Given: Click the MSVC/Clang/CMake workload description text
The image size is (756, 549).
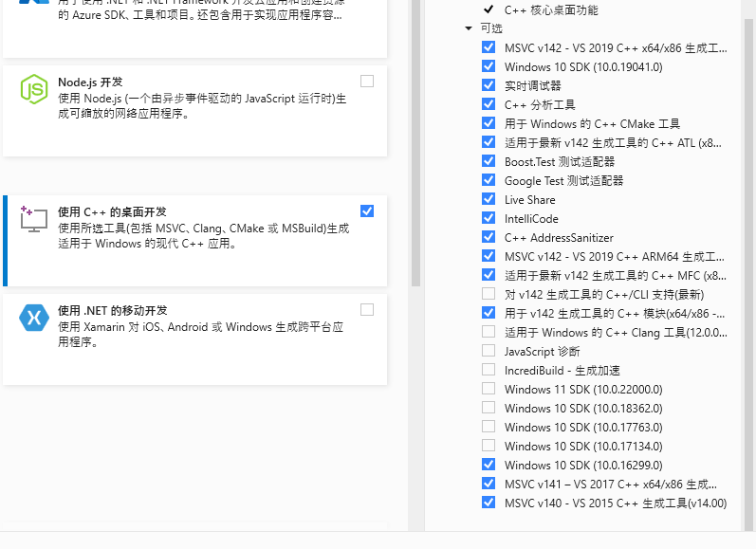Looking at the screenshot, I should [203, 236].
